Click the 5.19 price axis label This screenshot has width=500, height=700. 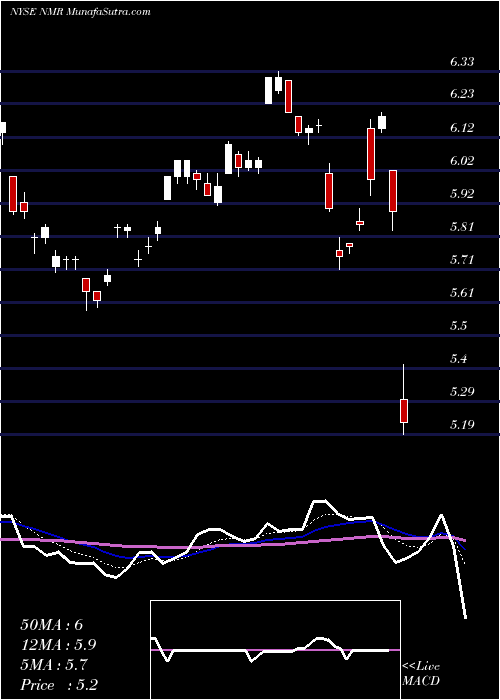[x=462, y=425]
